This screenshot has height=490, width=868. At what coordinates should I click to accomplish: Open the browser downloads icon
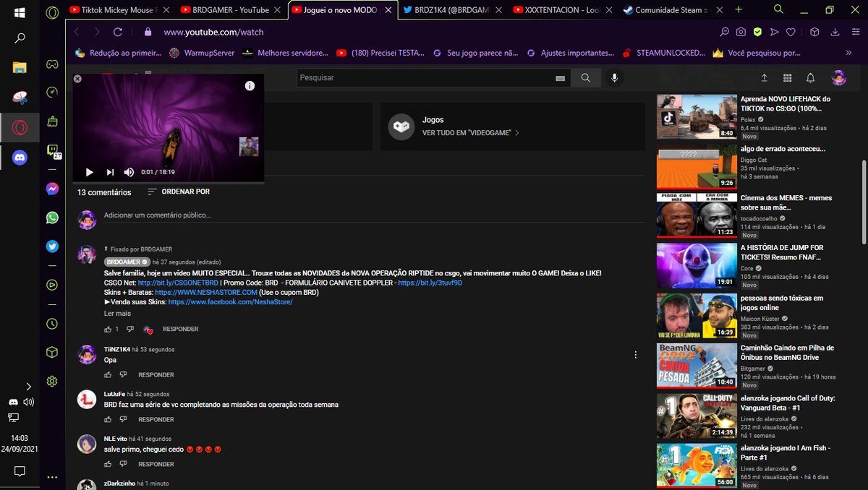835,33
